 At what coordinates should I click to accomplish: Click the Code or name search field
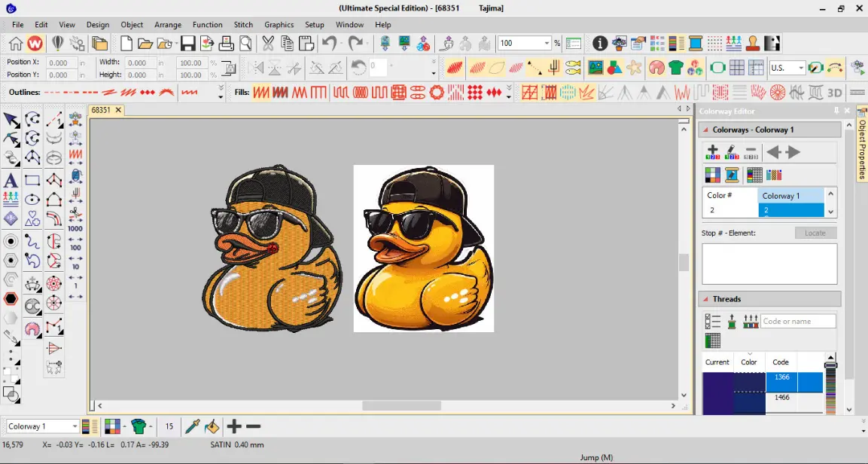[x=798, y=321]
